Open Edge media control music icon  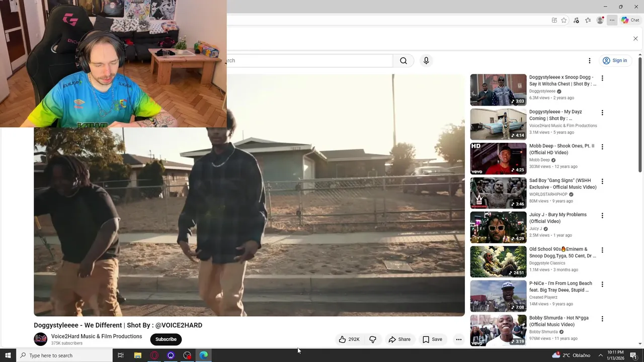576,20
